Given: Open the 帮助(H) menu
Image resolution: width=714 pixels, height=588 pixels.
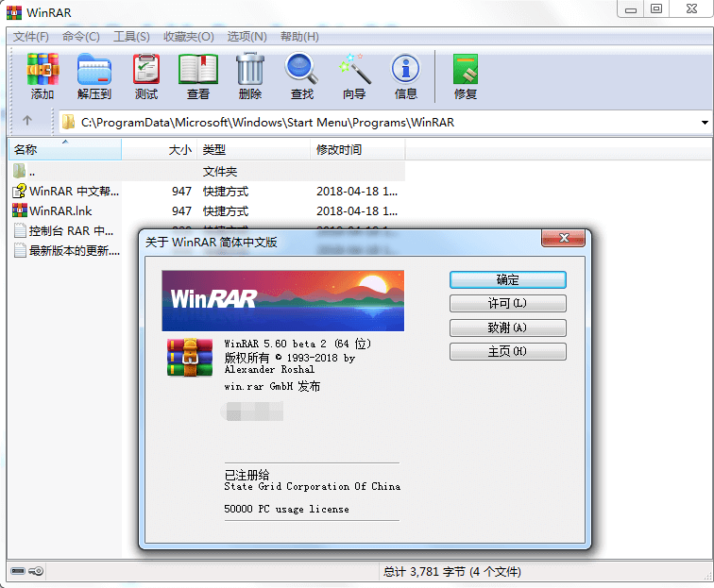Looking at the screenshot, I should pos(299,37).
